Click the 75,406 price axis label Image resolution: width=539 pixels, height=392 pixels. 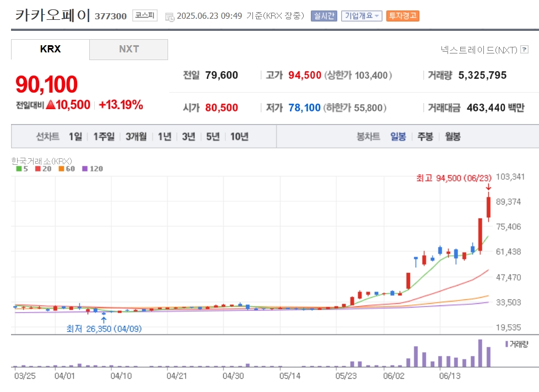tap(508, 227)
